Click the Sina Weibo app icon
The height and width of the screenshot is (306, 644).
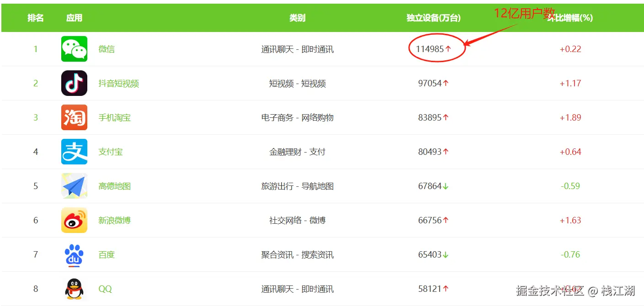pyautogui.click(x=74, y=220)
